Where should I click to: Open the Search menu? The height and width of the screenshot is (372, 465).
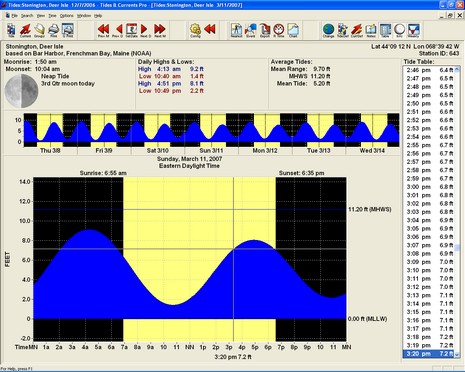click(27, 16)
